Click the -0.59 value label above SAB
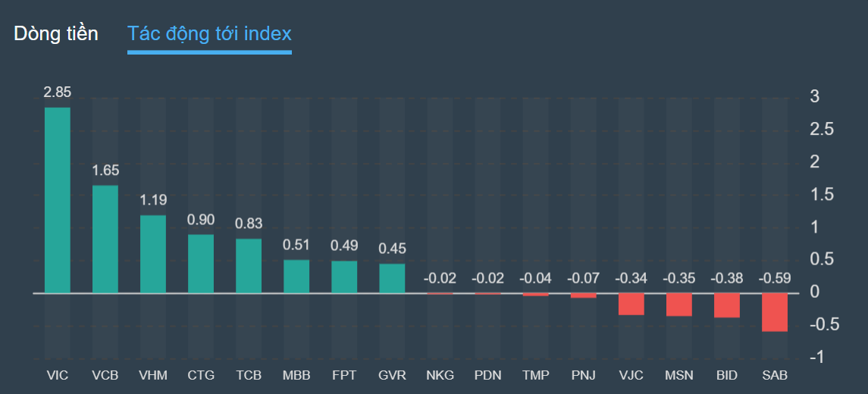868x394 pixels. pos(775,278)
